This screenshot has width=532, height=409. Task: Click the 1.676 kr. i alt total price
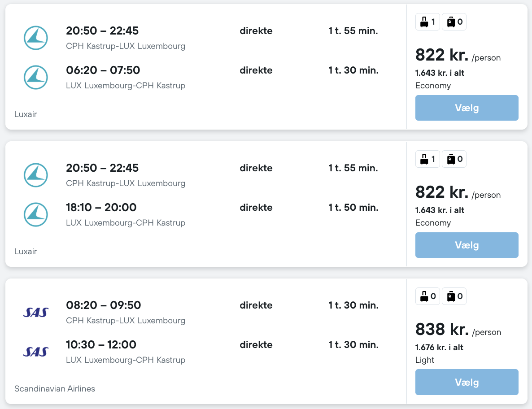439,348
